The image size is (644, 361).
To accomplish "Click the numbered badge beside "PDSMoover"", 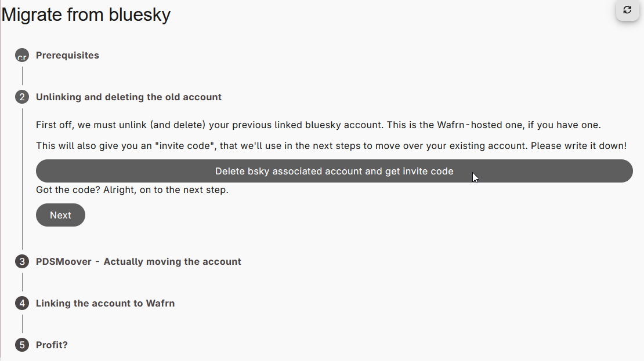I will click(x=21, y=261).
